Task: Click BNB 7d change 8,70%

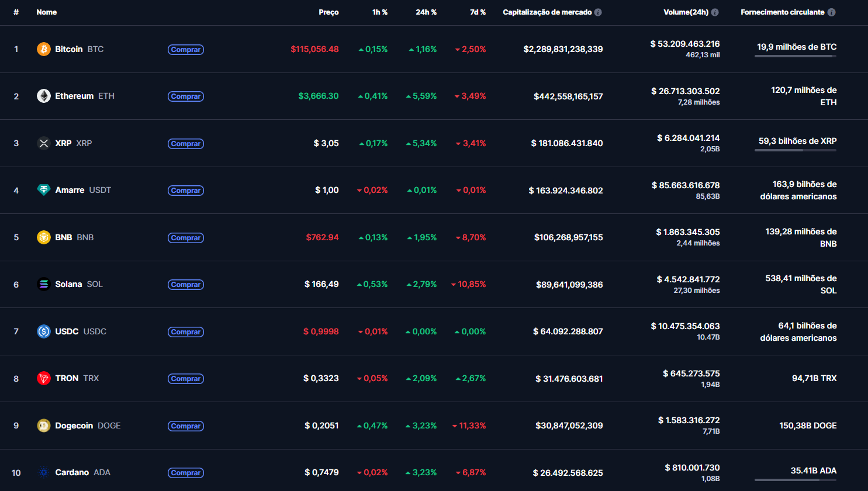Action: tap(471, 237)
